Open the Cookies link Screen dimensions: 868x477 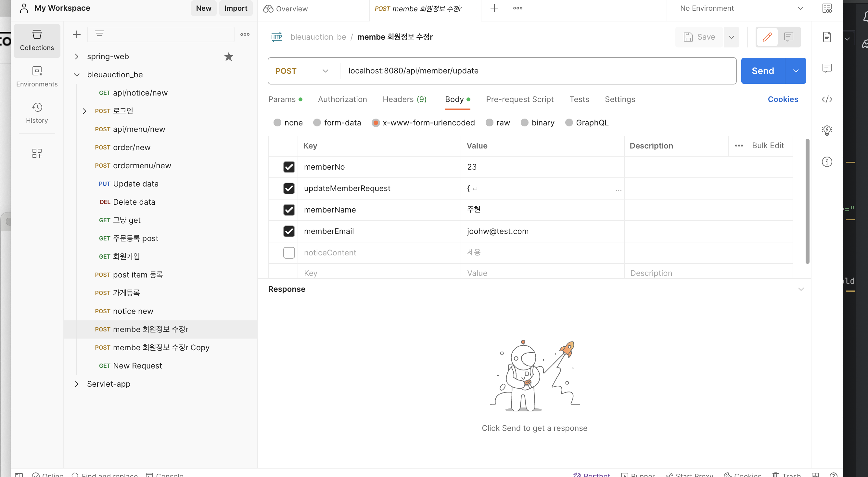783,99
